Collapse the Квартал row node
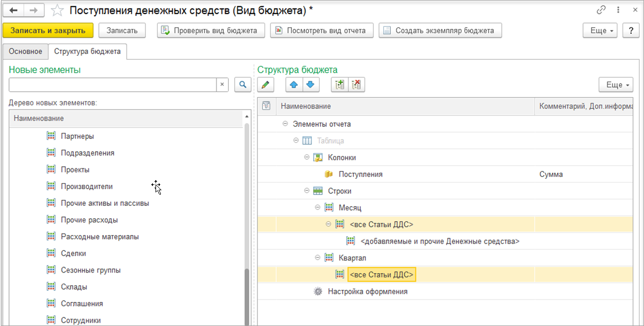 coord(317,258)
